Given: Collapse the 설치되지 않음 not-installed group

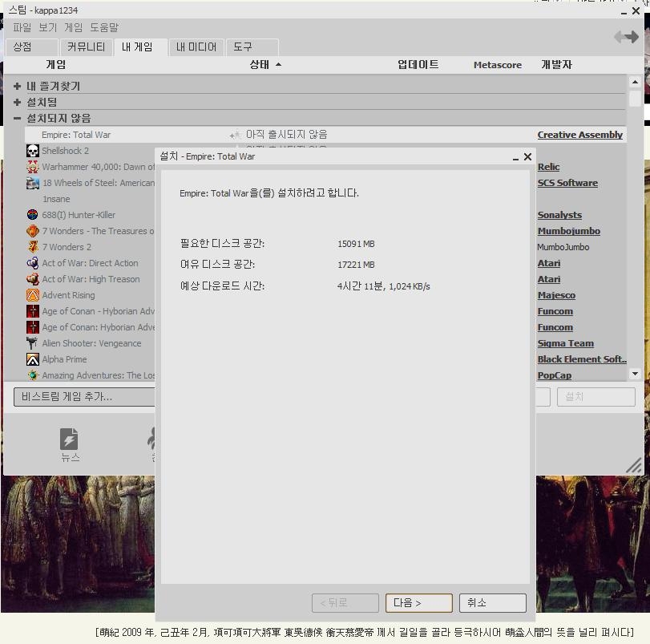Looking at the screenshot, I should 17,118.
